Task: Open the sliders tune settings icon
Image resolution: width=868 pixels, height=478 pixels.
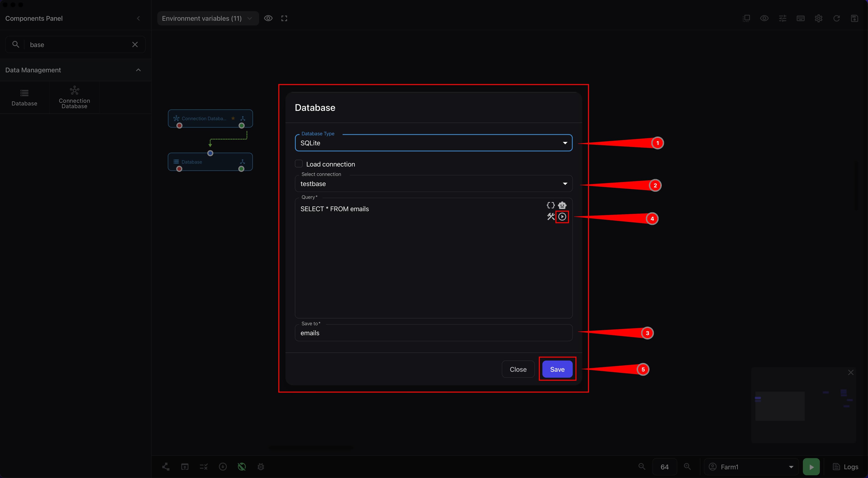Action: click(x=782, y=18)
